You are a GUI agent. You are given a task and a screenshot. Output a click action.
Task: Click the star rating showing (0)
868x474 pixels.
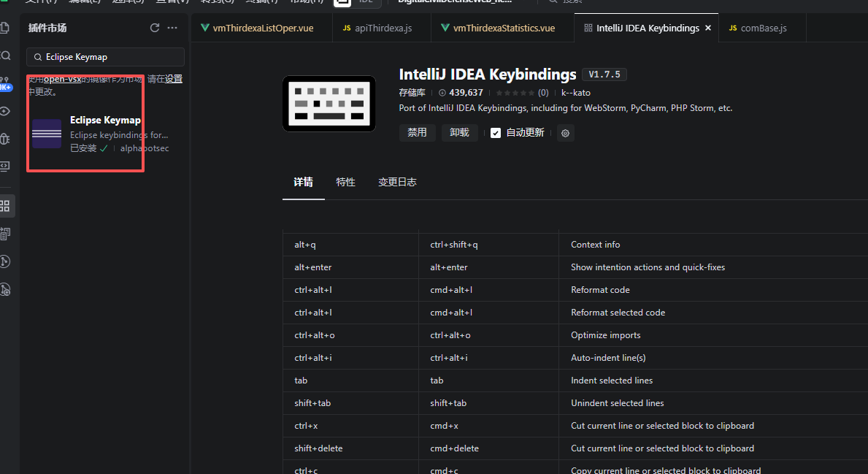click(522, 93)
